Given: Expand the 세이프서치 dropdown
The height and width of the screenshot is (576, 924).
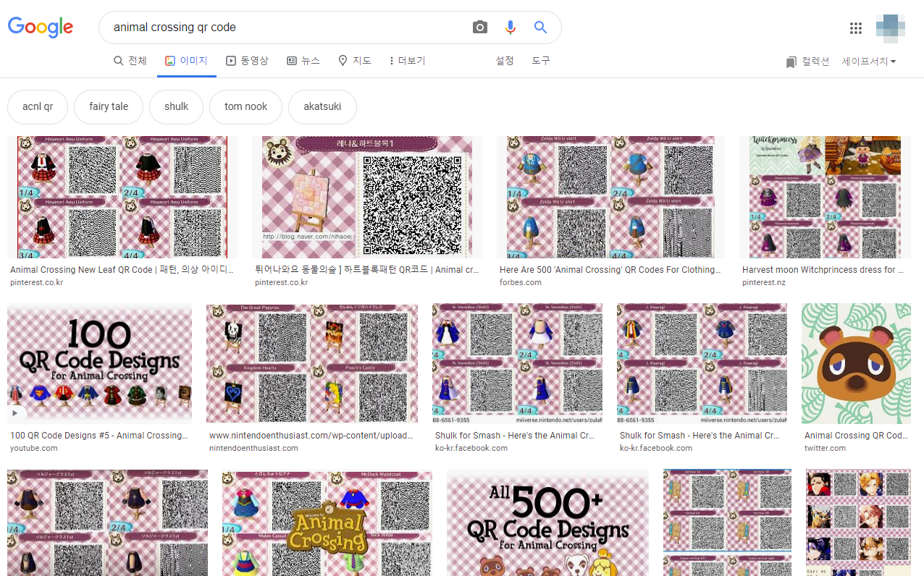Looking at the screenshot, I should [869, 62].
